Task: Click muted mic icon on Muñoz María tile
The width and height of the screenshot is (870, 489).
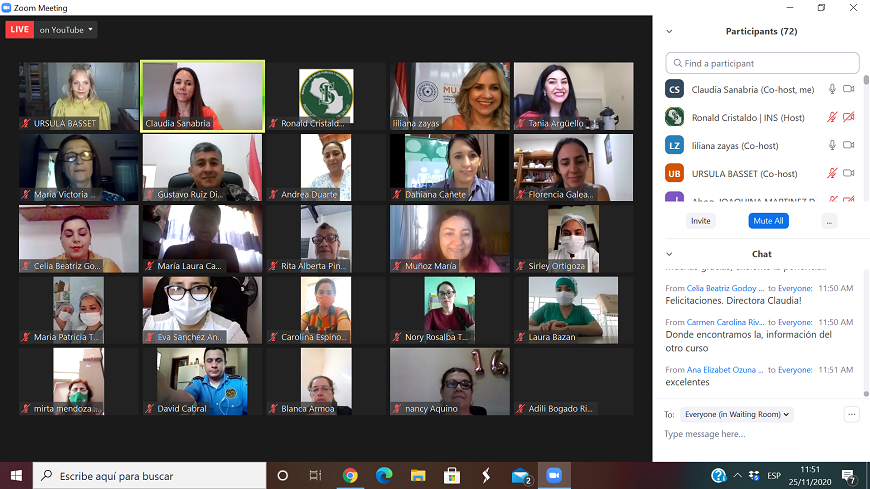Action: coord(397,266)
